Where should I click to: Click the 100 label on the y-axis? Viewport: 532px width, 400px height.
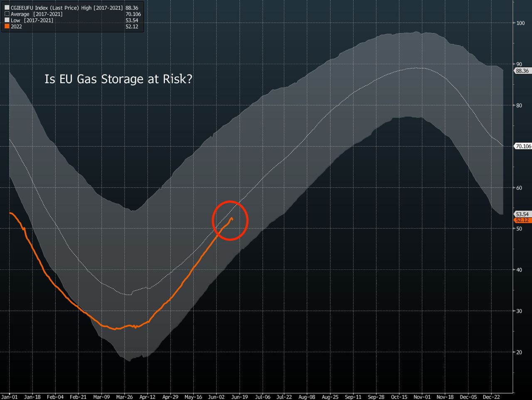(520, 23)
